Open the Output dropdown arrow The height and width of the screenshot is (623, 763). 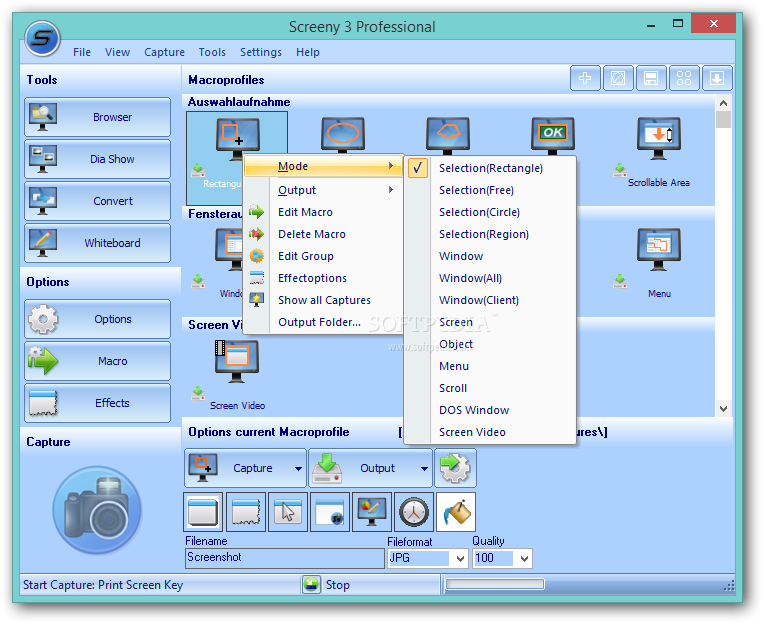pos(424,468)
